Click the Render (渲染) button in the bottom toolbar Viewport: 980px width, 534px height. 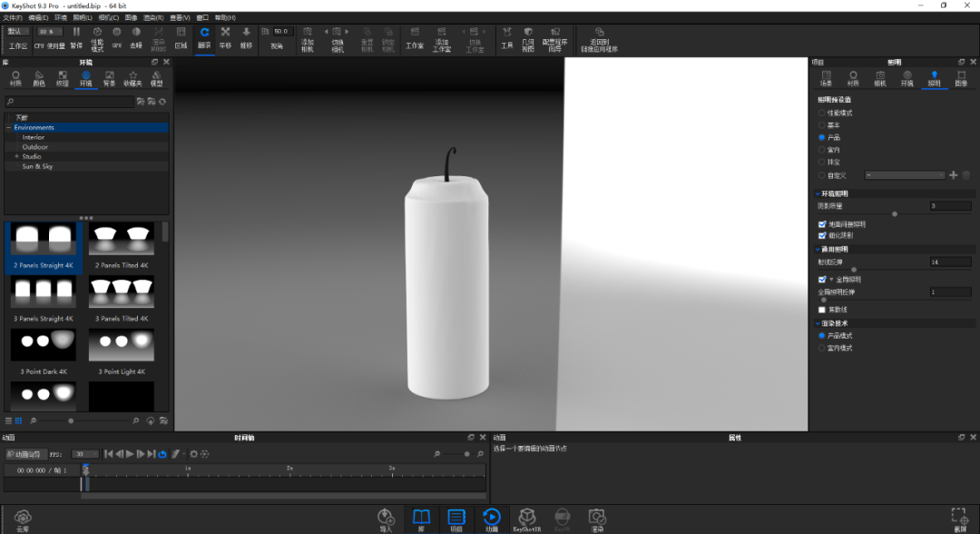(597, 519)
